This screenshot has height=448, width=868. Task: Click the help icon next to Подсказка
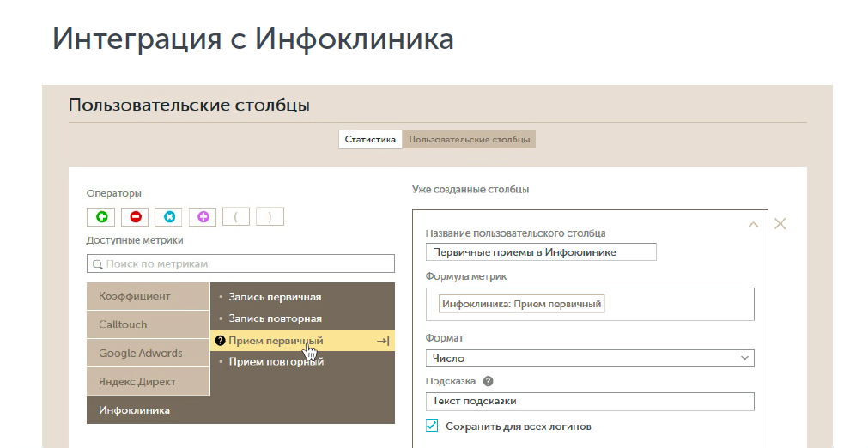[488, 381]
